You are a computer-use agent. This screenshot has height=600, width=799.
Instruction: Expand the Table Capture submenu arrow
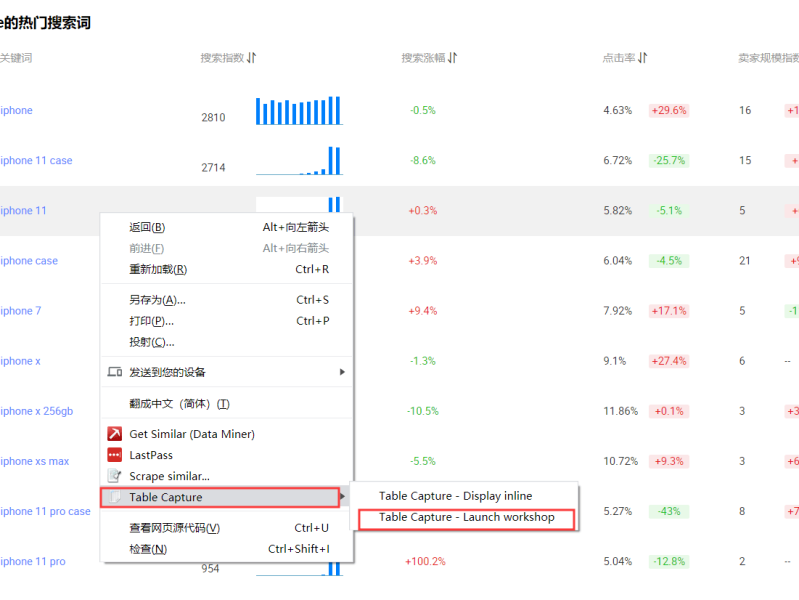click(x=342, y=497)
